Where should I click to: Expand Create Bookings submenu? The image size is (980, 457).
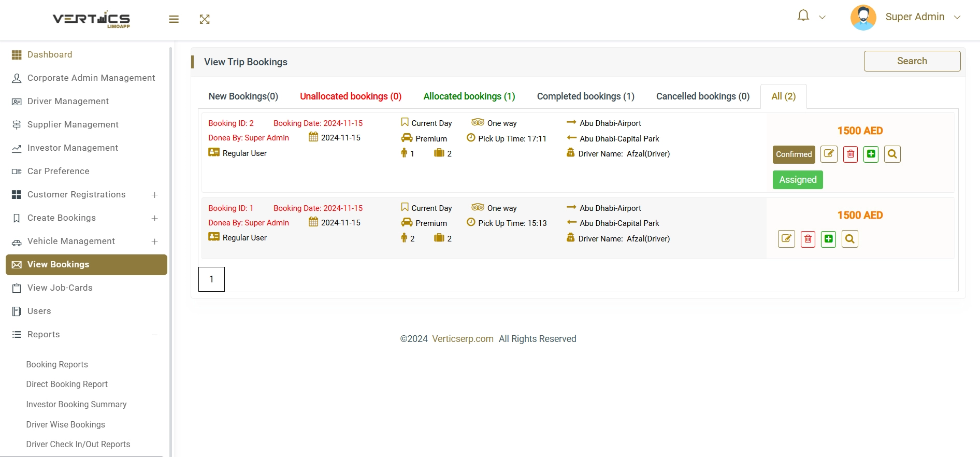pos(154,218)
